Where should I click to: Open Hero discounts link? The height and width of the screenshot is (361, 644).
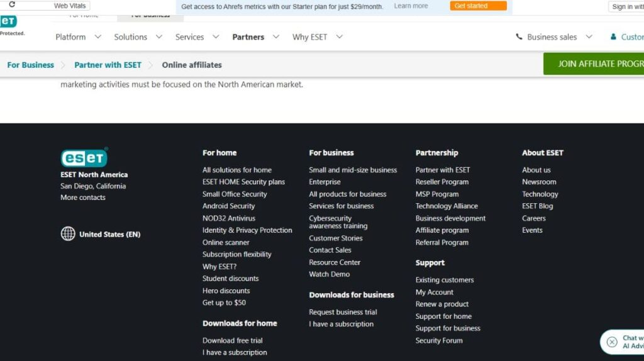tap(226, 291)
